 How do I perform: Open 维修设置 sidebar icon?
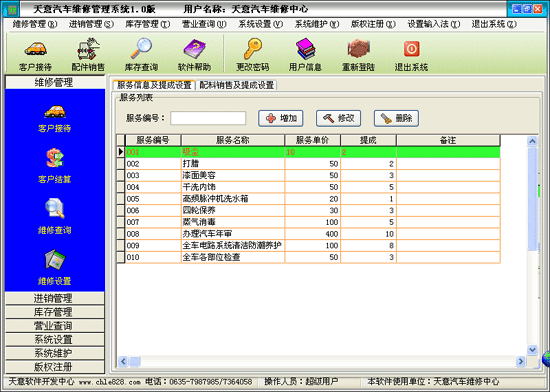pyautogui.click(x=55, y=267)
